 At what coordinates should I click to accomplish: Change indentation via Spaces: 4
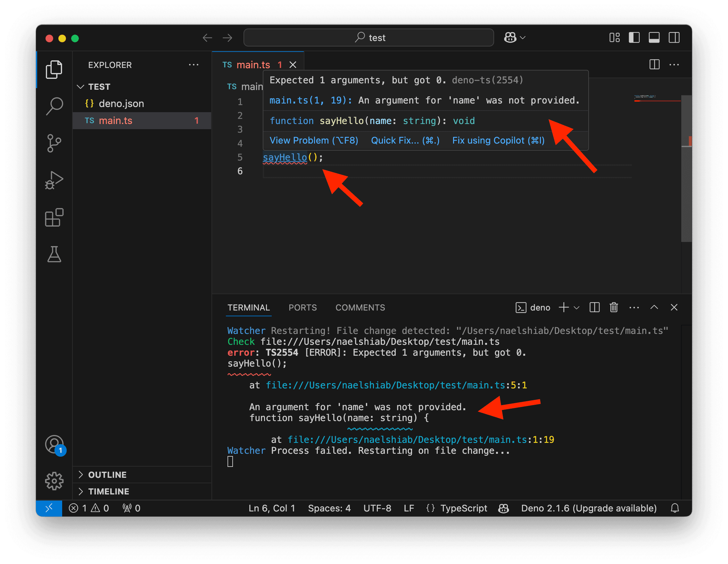pos(329,508)
